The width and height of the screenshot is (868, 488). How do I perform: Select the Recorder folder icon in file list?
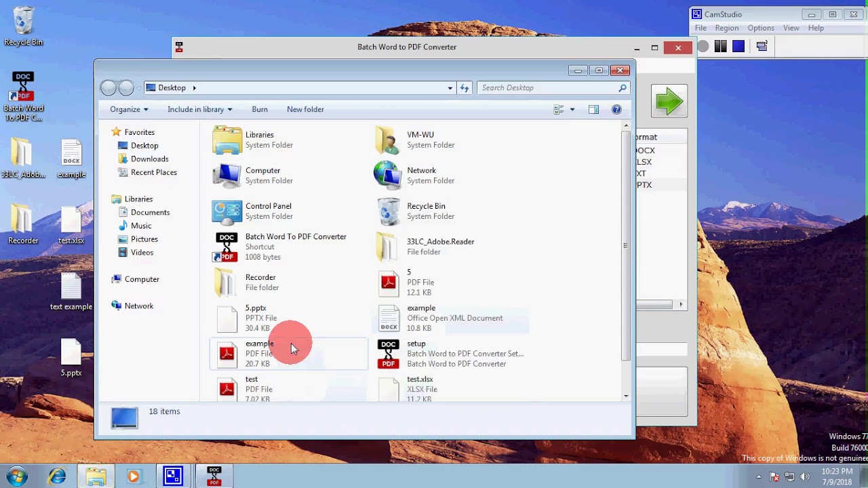[x=226, y=282]
